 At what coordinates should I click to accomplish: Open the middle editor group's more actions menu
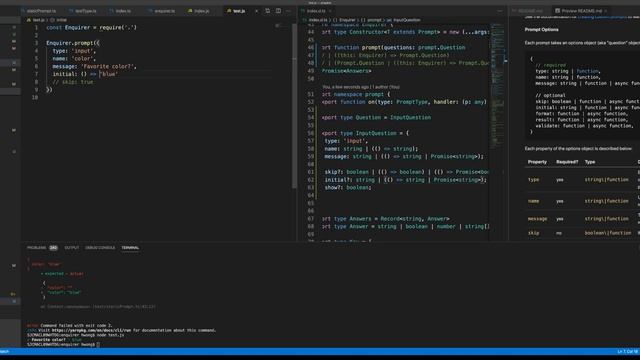[x=500, y=11]
